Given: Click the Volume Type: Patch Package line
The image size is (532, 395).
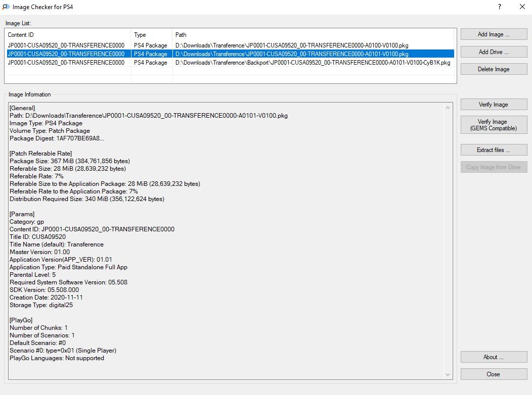Looking at the screenshot, I should (50, 130).
